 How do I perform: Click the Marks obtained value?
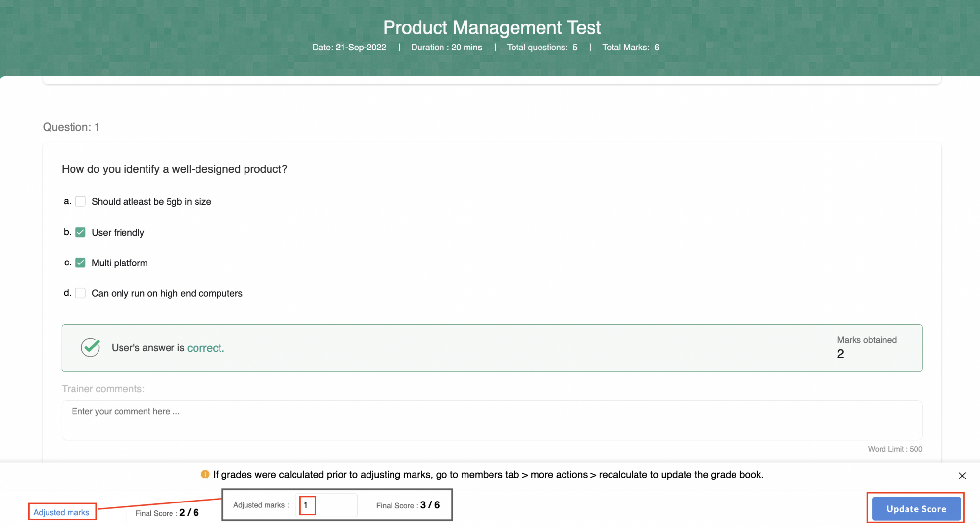click(840, 354)
